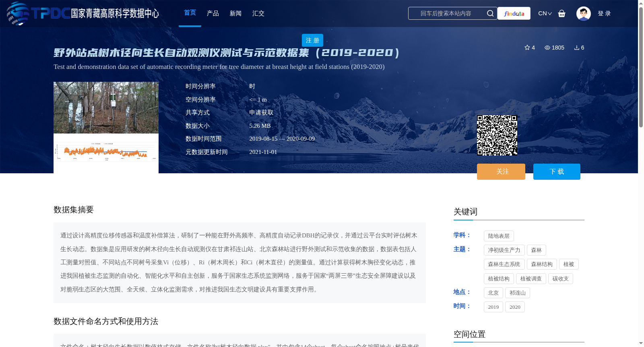644x347 pixels.
Task: Click the 关键词 section heading
Action: tap(466, 212)
